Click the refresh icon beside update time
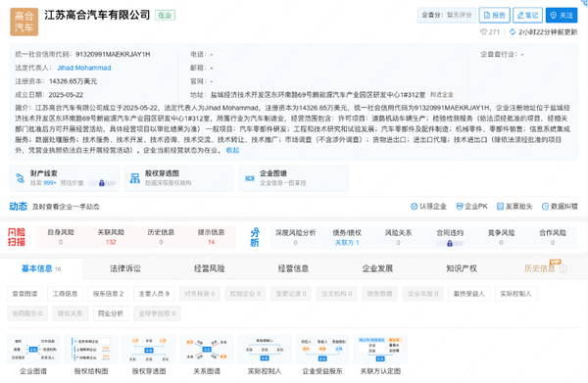 513,32
